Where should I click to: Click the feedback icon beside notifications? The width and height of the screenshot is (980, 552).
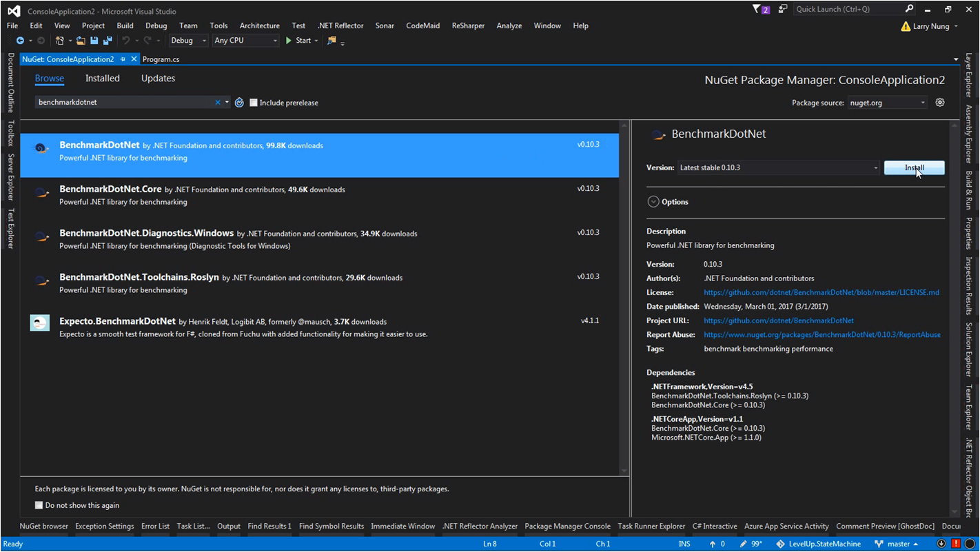click(783, 9)
